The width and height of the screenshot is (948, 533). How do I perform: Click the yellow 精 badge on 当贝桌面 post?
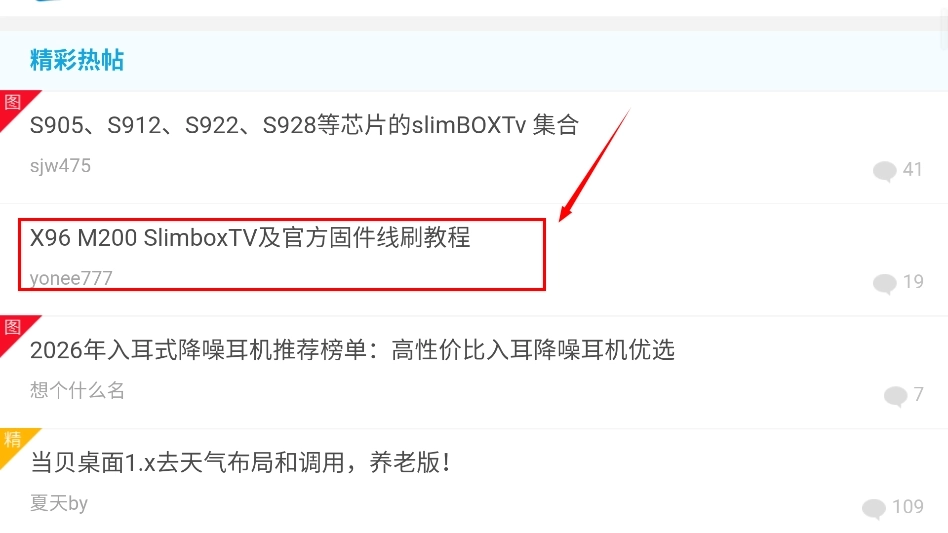[x=13, y=440]
